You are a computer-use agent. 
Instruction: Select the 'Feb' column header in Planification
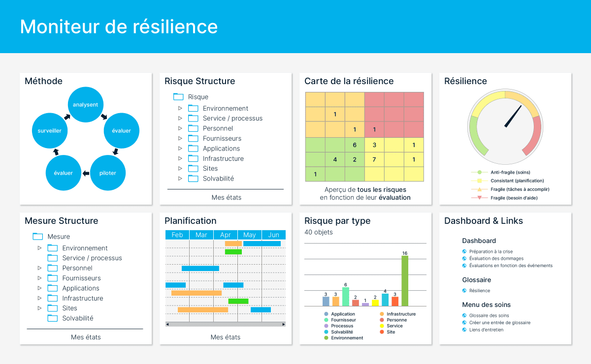tap(177, 235)
